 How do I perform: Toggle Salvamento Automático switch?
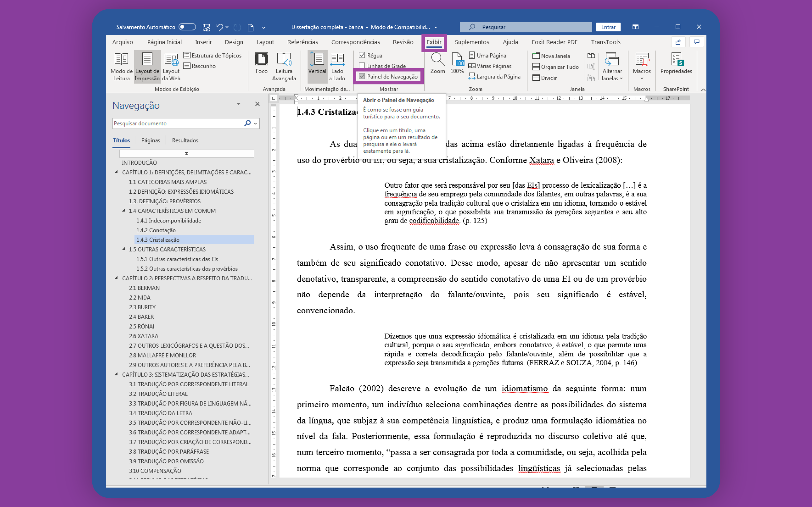[187, 27]
